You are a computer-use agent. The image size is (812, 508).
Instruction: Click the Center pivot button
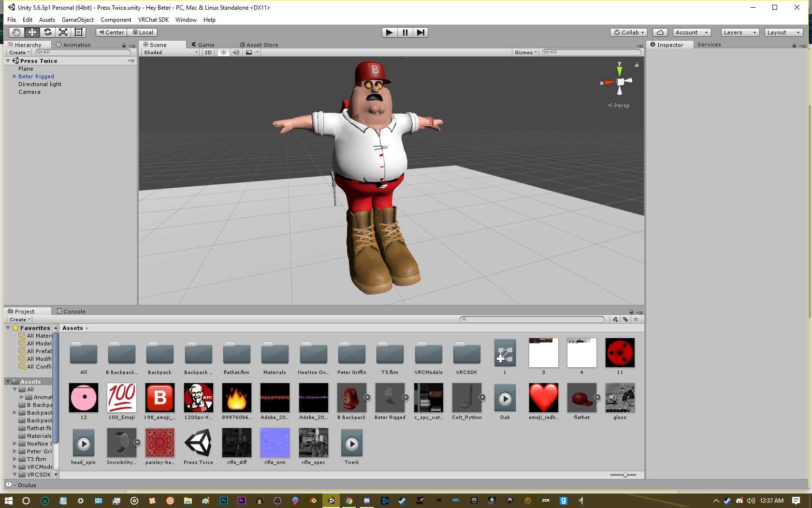tap(111, 32)
